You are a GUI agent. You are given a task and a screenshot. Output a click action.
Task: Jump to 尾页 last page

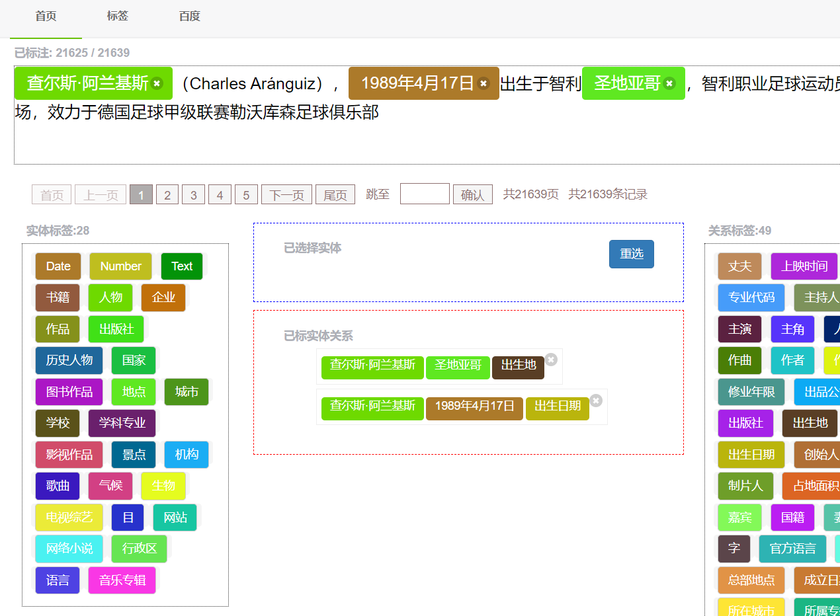[335, 194]
